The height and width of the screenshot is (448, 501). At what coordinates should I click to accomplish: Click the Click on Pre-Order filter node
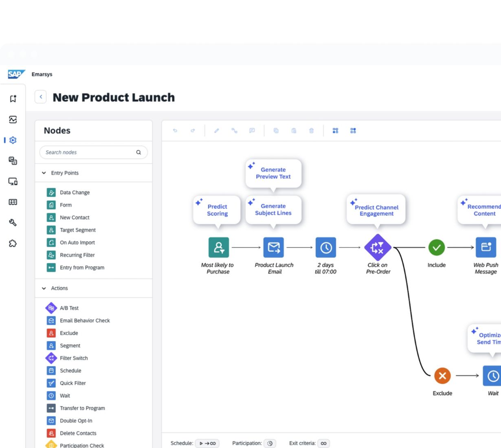[378, 248]
